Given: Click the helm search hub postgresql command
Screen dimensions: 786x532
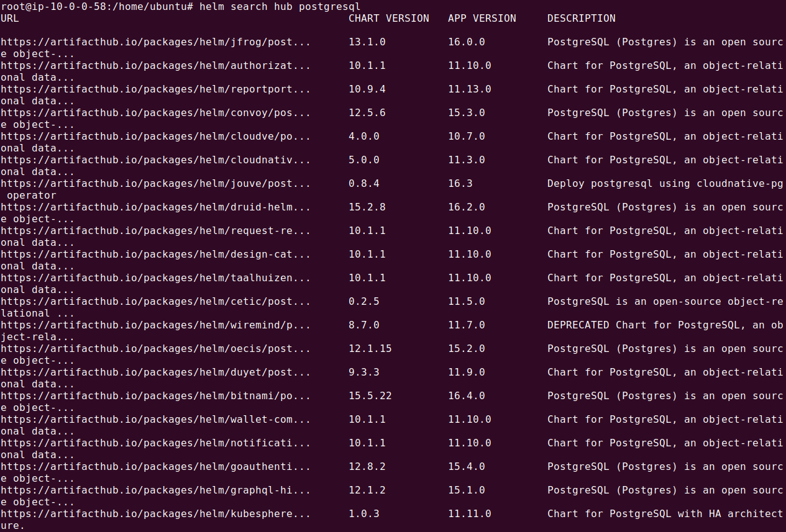Looking at the screenshot, I should click(280, 7).
